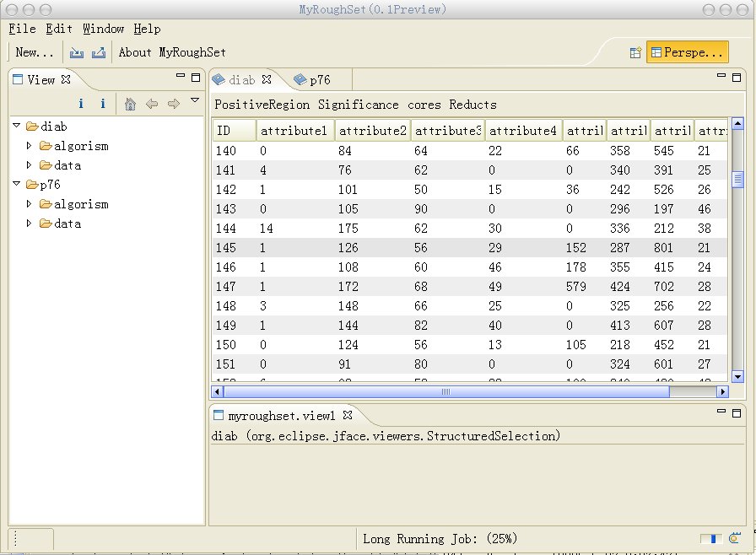Image resolution: width=756 pixels, height=555 pixels.
Task: Click the vertical scrollbar up arrow
Action: tap(737, 124)
